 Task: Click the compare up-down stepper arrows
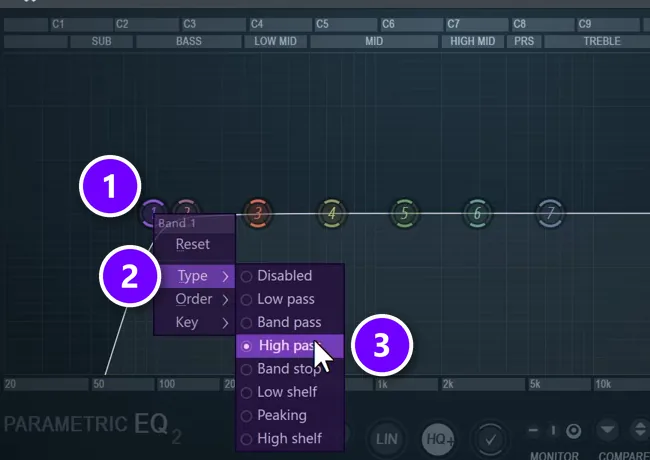(639, 430)
